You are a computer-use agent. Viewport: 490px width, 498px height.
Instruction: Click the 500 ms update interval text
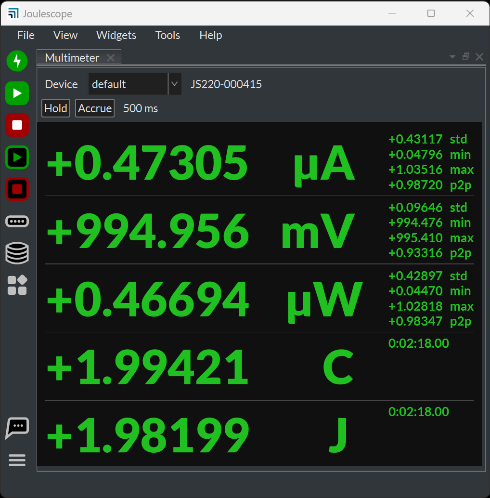pos(141,108)
